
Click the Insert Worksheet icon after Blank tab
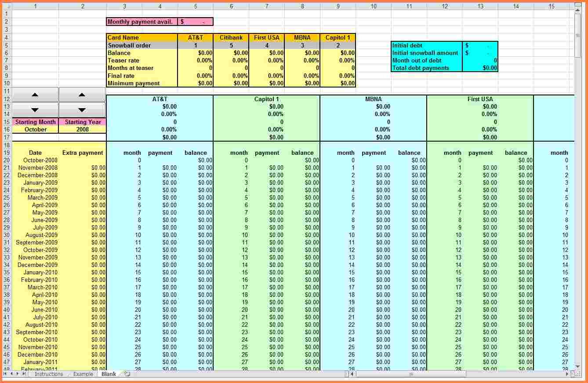click(x=127, y=374)
